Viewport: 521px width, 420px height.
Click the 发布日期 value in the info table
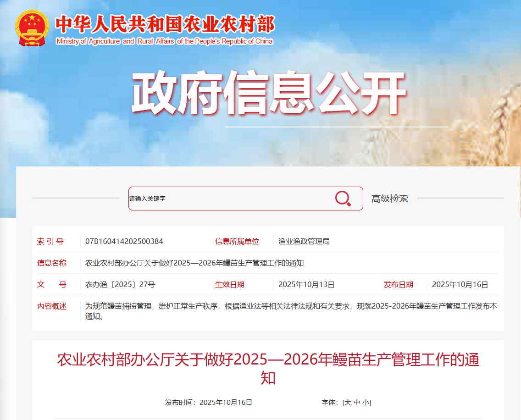tap(460, 284)
